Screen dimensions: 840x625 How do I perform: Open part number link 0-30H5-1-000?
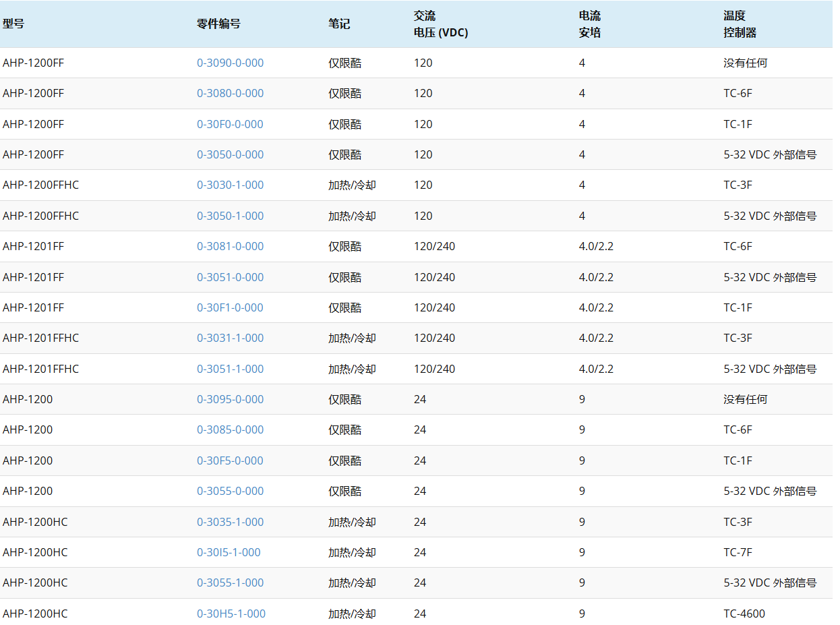coord(231,614)
